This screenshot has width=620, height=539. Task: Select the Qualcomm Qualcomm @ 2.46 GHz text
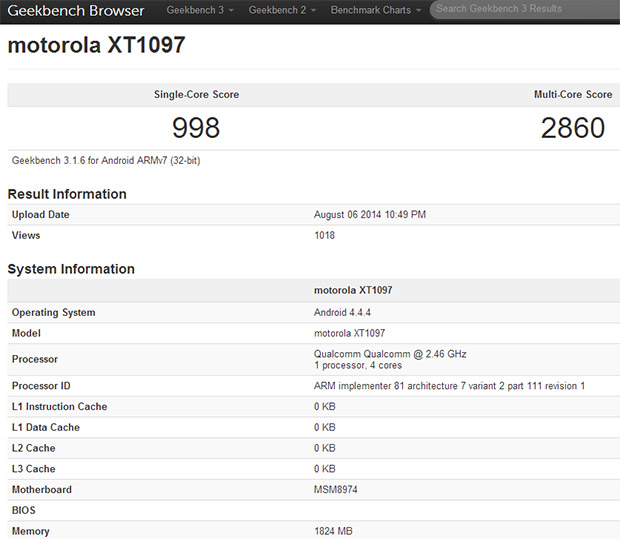coord(390,354)
